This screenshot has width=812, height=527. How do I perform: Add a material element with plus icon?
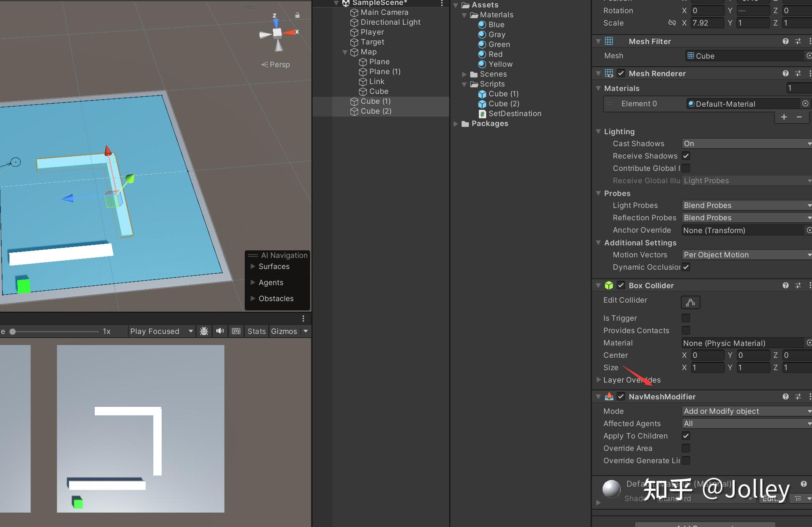(784, 117)
